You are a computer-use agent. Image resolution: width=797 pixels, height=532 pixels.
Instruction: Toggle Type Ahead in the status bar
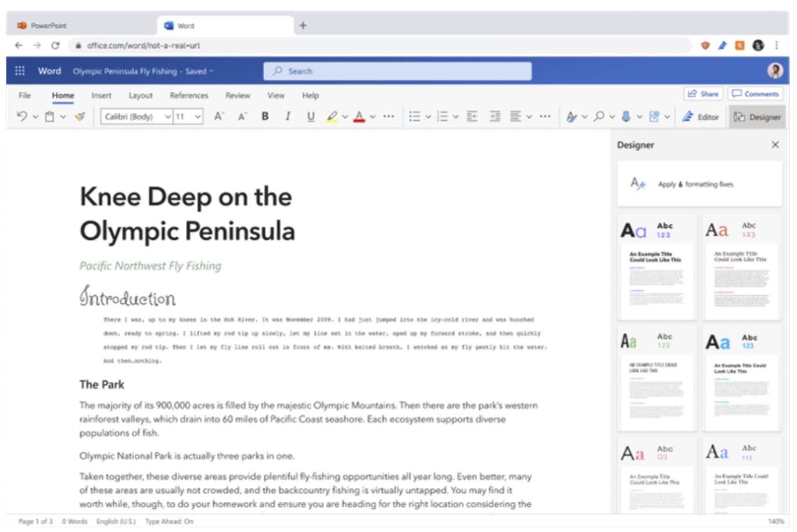(x=169, y=522)
